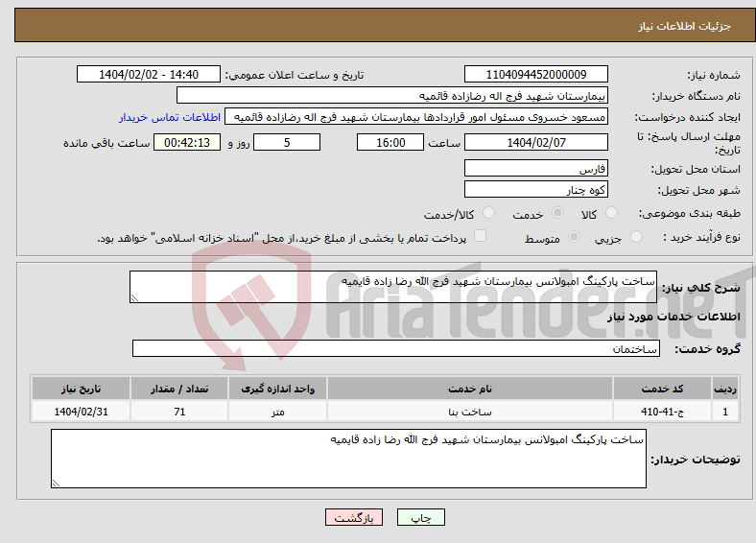This screenshot has width=756, height=543.
Task: Click the شماره نیاز number field
Action: [x=535, y=74]
